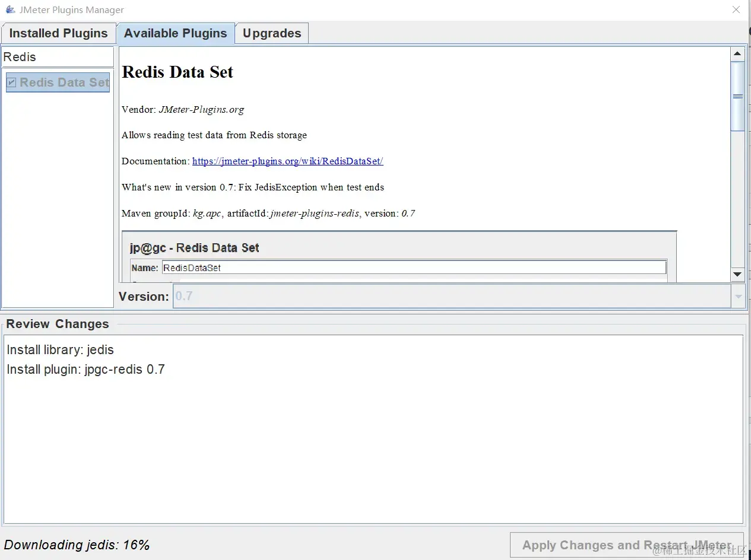Click the JMeter feather icon in title bar
This screenshot has height=560, width=751.
tap(10, 9)
